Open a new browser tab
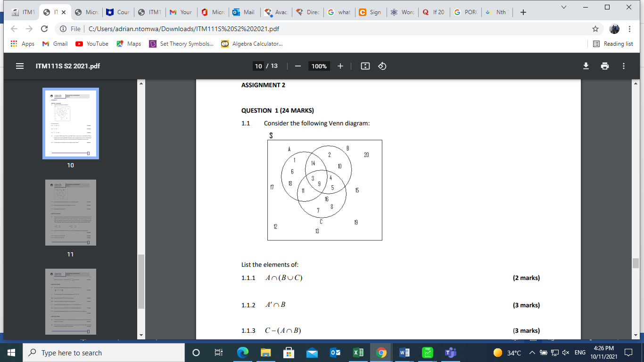The height and width of the screenshot is (362, 644). (x=523, y=12)
